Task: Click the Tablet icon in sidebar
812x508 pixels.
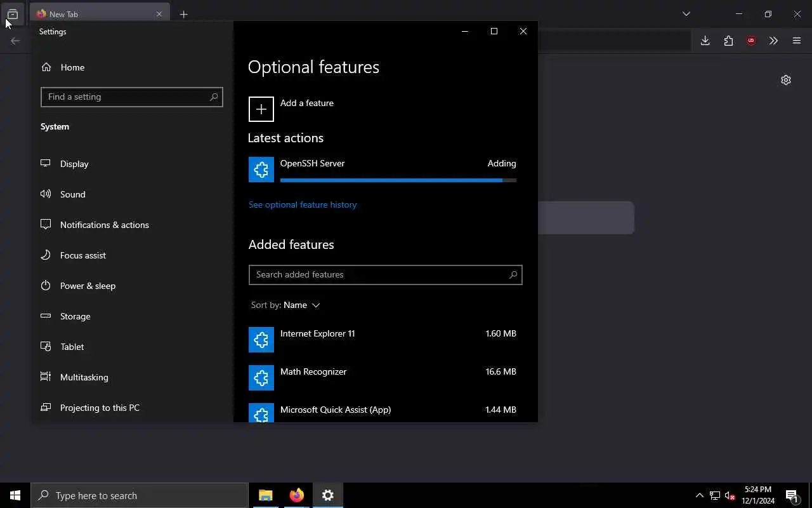Action: 46,346
